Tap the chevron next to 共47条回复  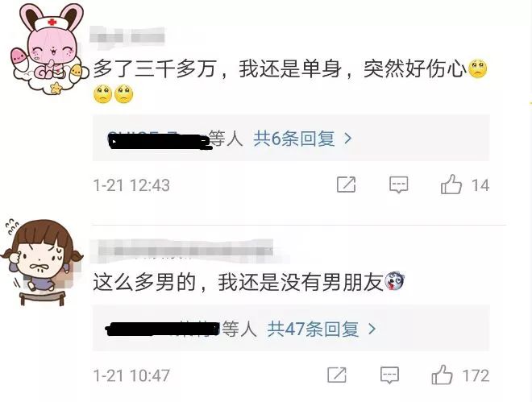(372, 329)
